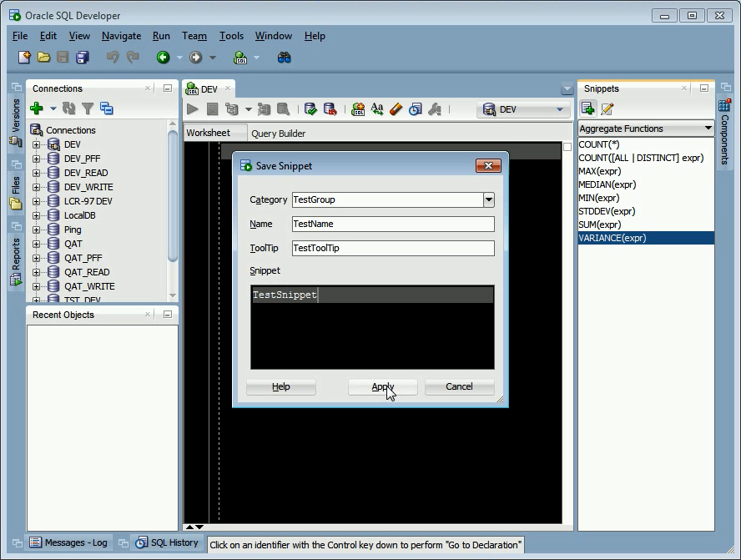Expand the DEV connection node
The width and height of the screenshot is (741, 560).
[x=37, y=144]
